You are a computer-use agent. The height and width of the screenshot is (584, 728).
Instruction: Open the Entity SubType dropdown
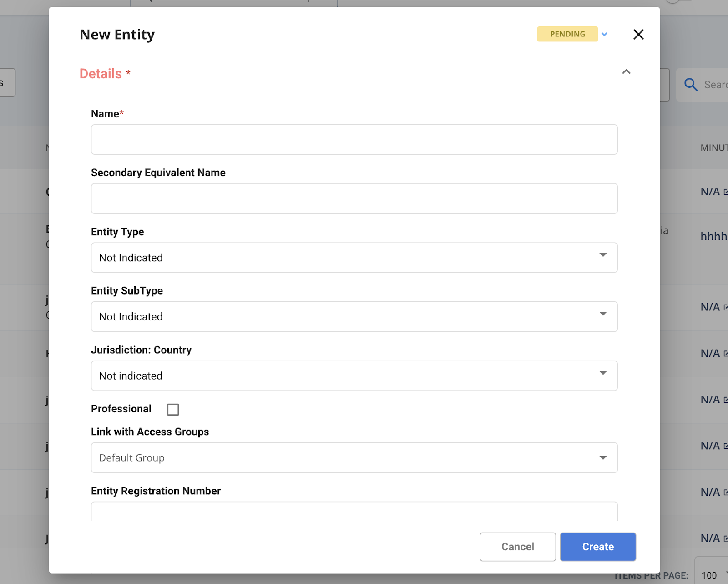pyautogui.click(x=354, y=317)
